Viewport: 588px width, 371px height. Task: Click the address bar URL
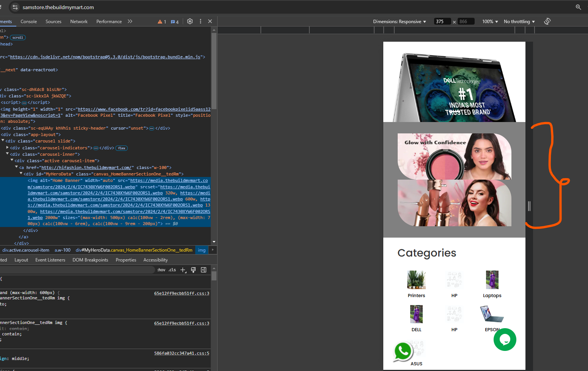pos(58,7)
